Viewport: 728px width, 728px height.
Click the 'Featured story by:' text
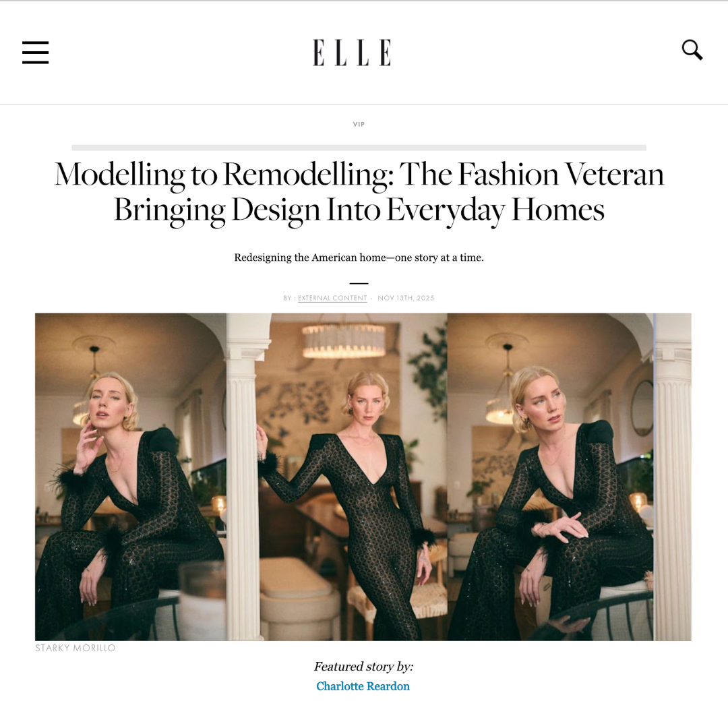363,667
